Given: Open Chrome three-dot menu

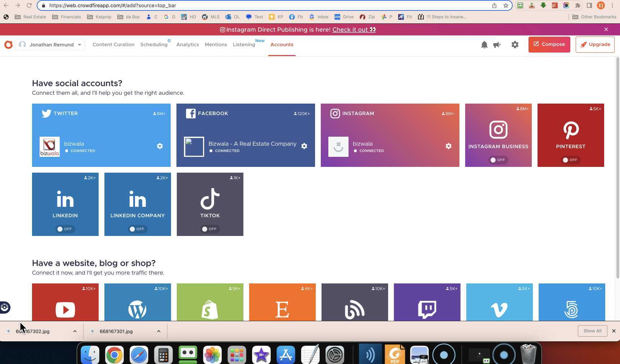Looking at the screenshot, I should 612,5.
